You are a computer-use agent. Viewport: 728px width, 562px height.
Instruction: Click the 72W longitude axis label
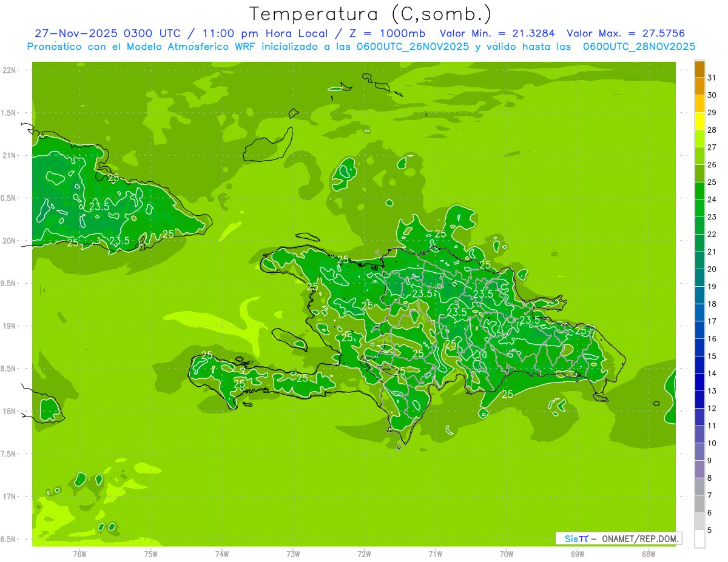[x=364, y=554]
